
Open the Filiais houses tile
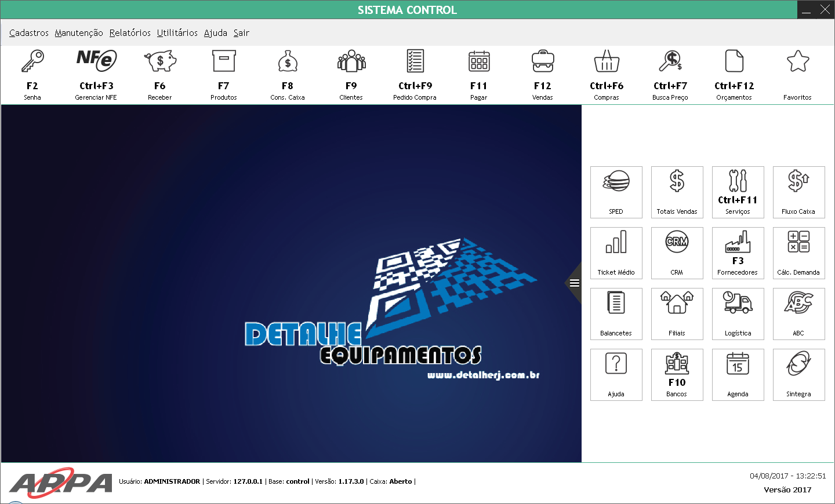pyautogui.click(x=677, y=314)
